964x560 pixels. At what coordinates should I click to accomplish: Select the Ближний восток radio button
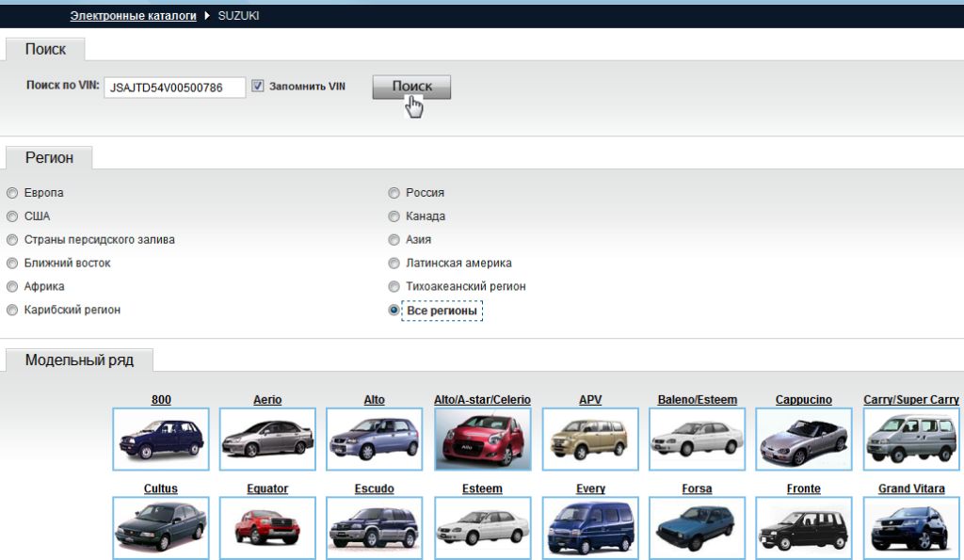12,264
